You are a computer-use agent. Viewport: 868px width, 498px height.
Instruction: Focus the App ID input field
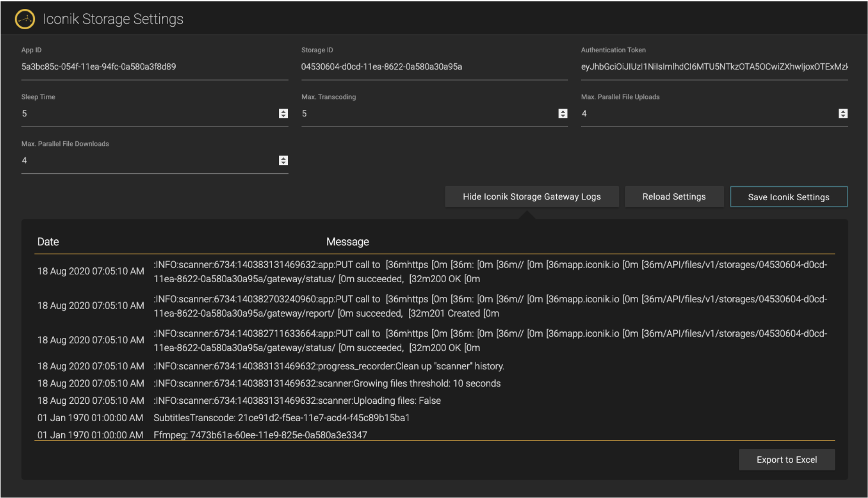[154, 67]
